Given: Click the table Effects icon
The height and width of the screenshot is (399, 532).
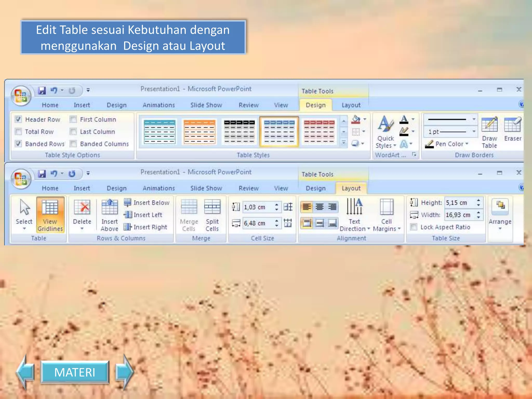Looking at the screenshot, I should pos(355,143).
